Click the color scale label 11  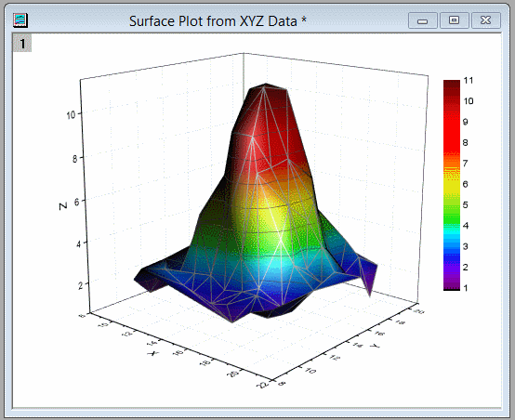pyautogui.click(x=469, y=81)
